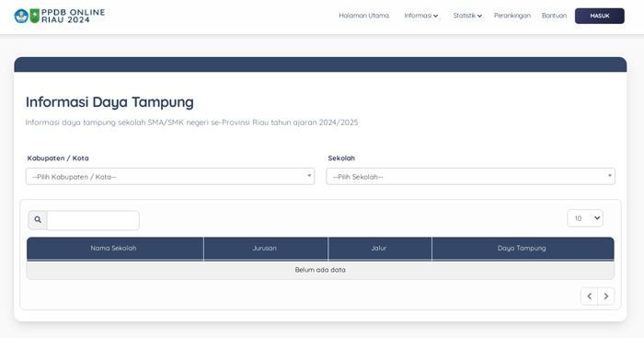This screenshot has width=644, height=338.
Task: Click the 'Kabupaten / Kota' field label
Action: [x=58, y=157]
